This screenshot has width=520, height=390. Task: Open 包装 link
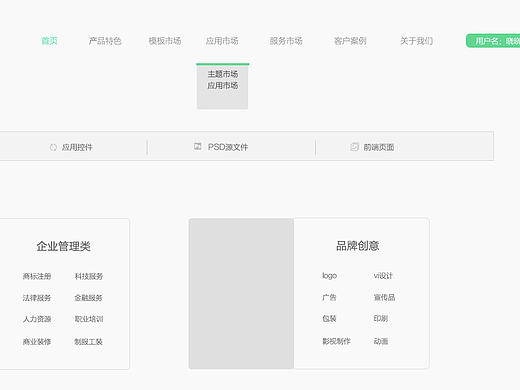tap(329, 318)
